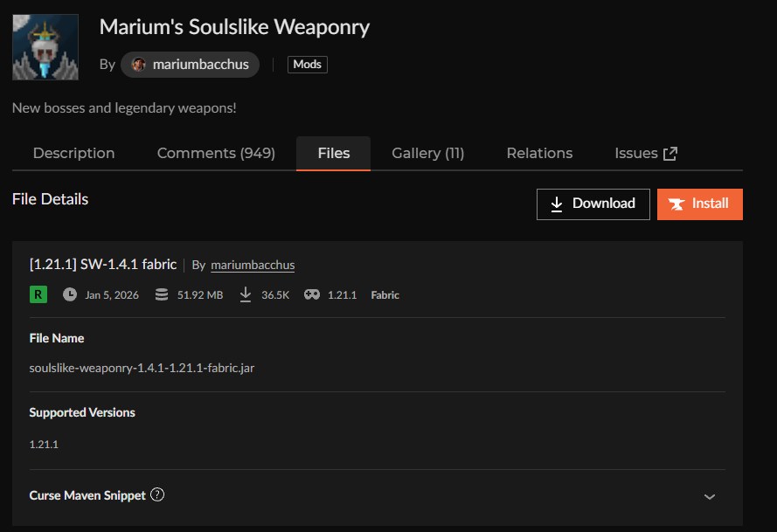Viewport: 777px width, 532px height.
Task: Click the clock icon beside Jan 5, 2026
Action: click(x=70, y=294)
